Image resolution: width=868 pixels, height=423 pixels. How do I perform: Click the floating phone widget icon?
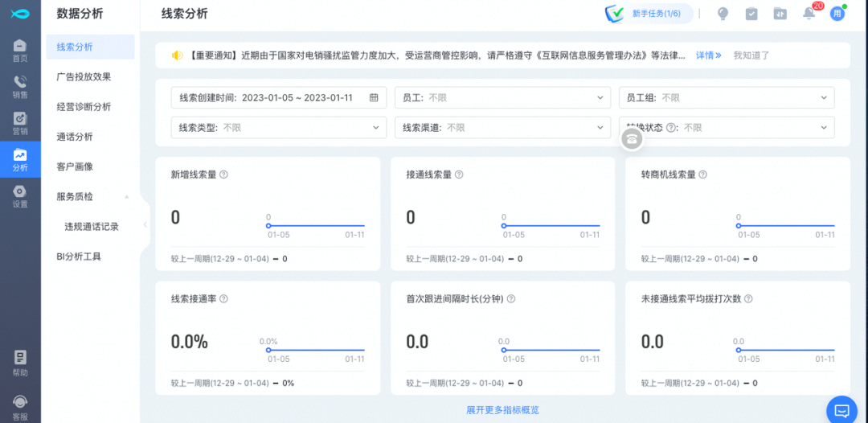click(x=633, y=139)
